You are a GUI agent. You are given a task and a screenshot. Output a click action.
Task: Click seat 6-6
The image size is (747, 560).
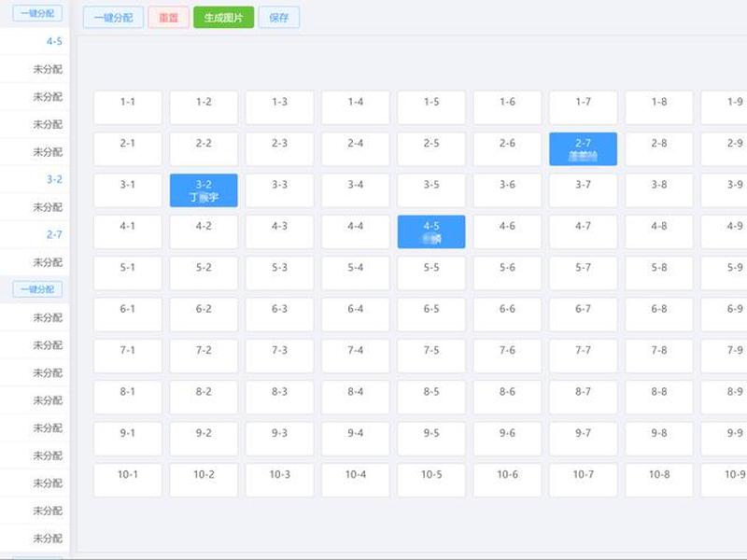(x=507, y=315)
